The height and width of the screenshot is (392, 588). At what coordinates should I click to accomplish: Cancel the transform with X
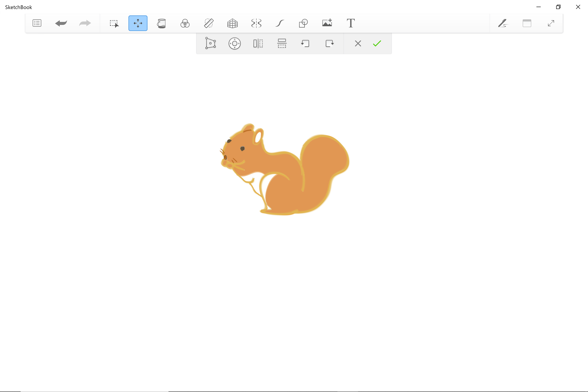tap(358, 43)
